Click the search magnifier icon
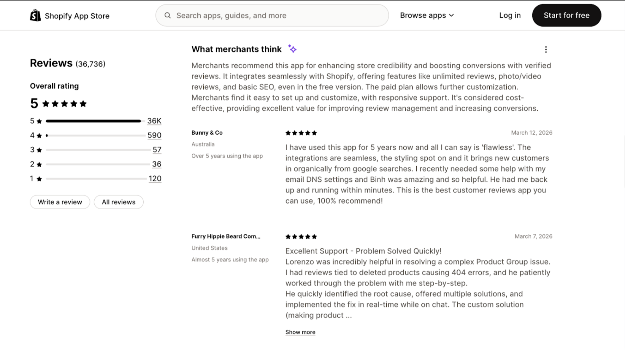Image resolution: width=625 pixels, height=364 pixels. (168, 15)
